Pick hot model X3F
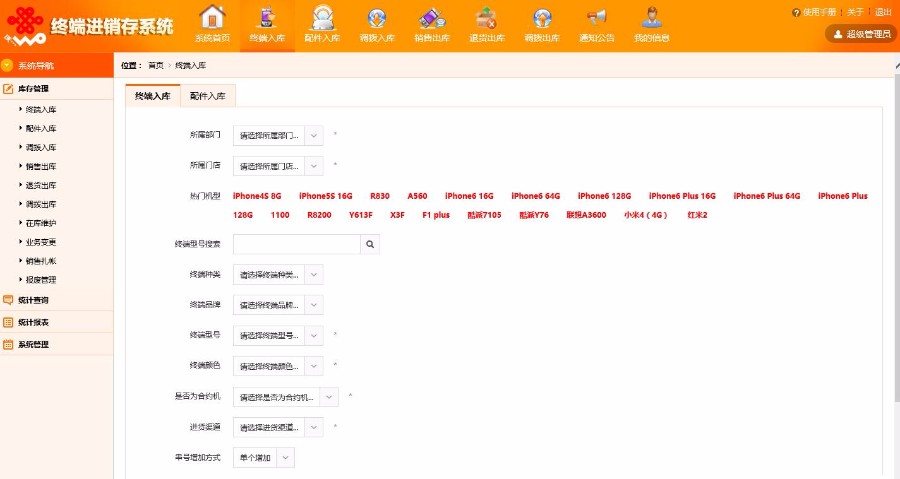 (397, 215)
